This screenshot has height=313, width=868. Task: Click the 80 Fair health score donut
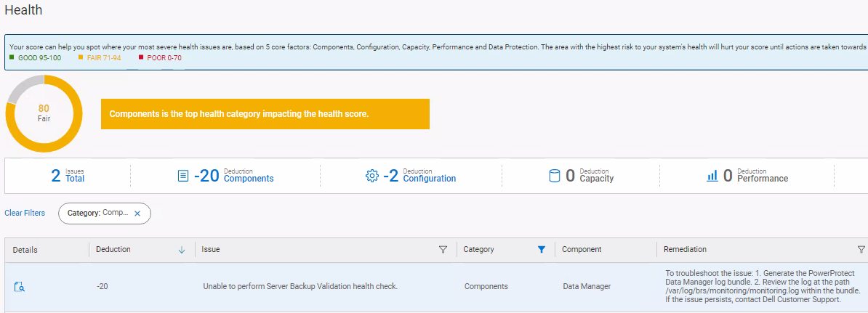[x=44, y=114]
